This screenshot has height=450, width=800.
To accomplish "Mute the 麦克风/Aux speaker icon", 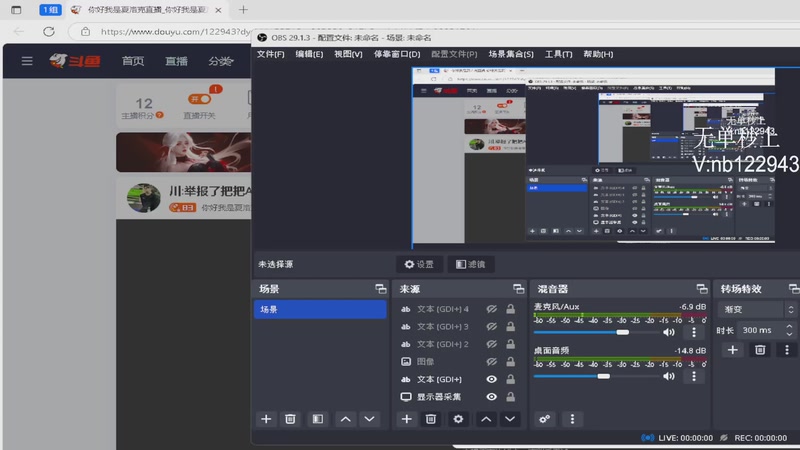I will [x=668, y=332].
